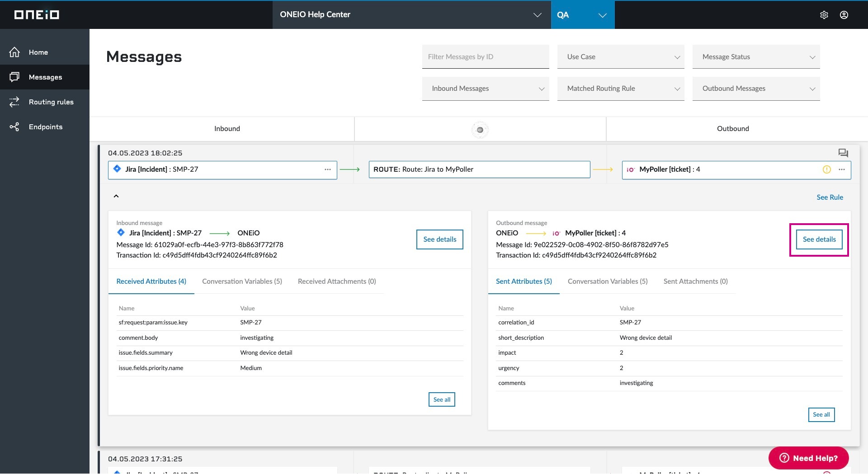Go to Routing rules in sidebar
The image size is (868, 474).
(45, 102)
